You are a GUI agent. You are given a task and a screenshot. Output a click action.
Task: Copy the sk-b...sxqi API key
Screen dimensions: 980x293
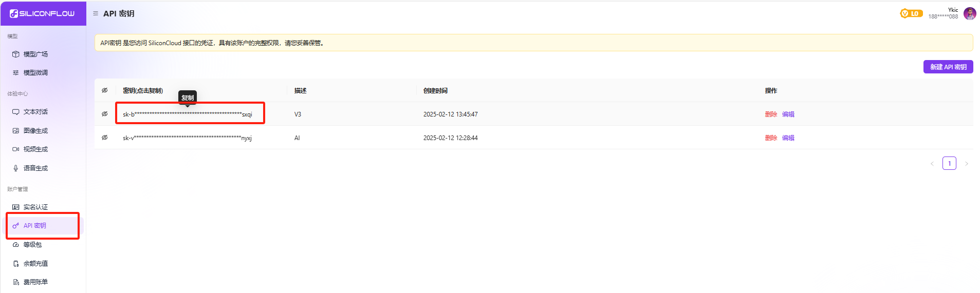click(188, 114)
